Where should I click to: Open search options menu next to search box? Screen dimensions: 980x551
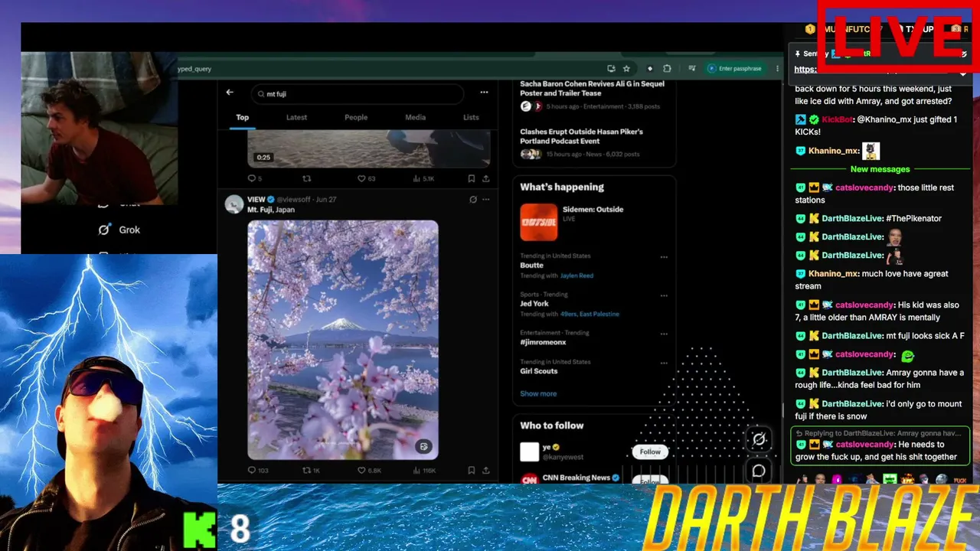(x=484, y=93)
